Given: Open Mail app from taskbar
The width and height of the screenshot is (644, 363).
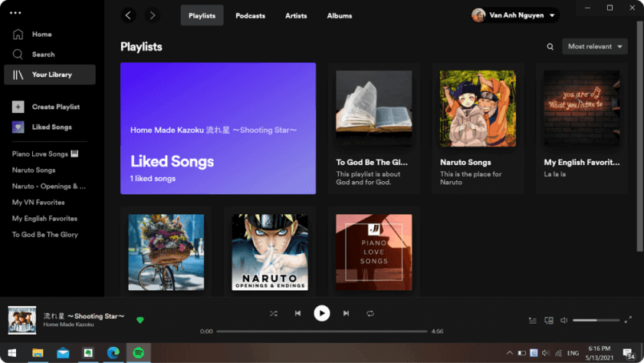Looking at the screenshot, I should pyautogui.click(x=63, y=353).
